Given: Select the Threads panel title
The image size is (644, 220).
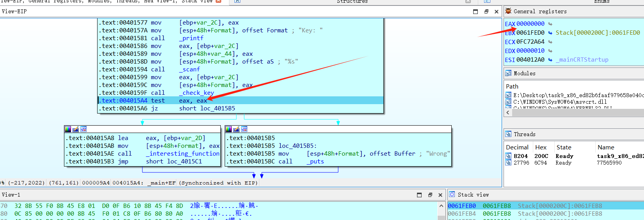Looking at the screenshot, I should [525, 134].
